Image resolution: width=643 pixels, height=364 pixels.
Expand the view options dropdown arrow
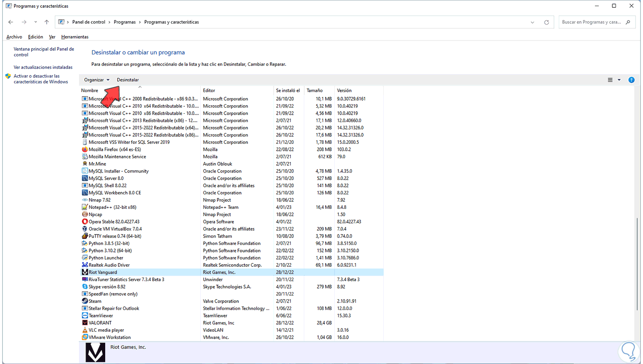pyautogui.click(x=619, y=80)
